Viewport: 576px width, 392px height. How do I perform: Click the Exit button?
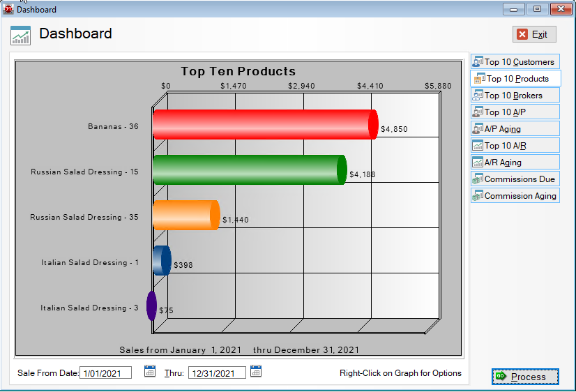point(534,34)
